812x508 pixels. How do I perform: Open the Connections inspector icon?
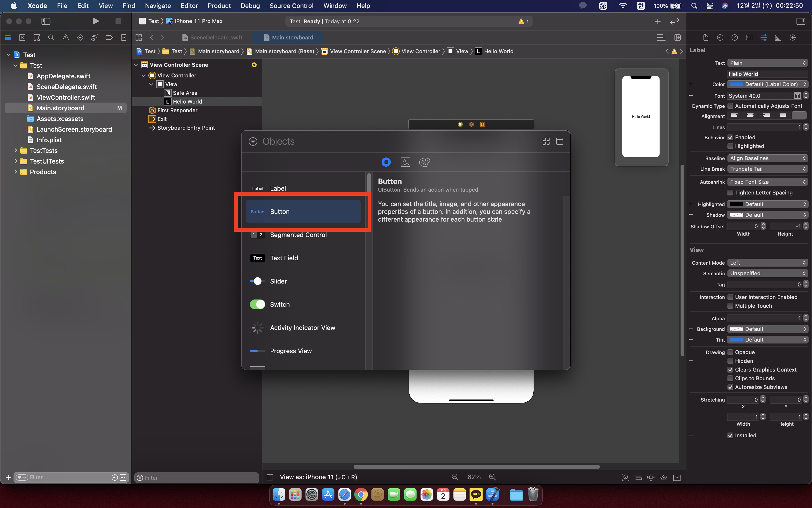coord(792,38)
